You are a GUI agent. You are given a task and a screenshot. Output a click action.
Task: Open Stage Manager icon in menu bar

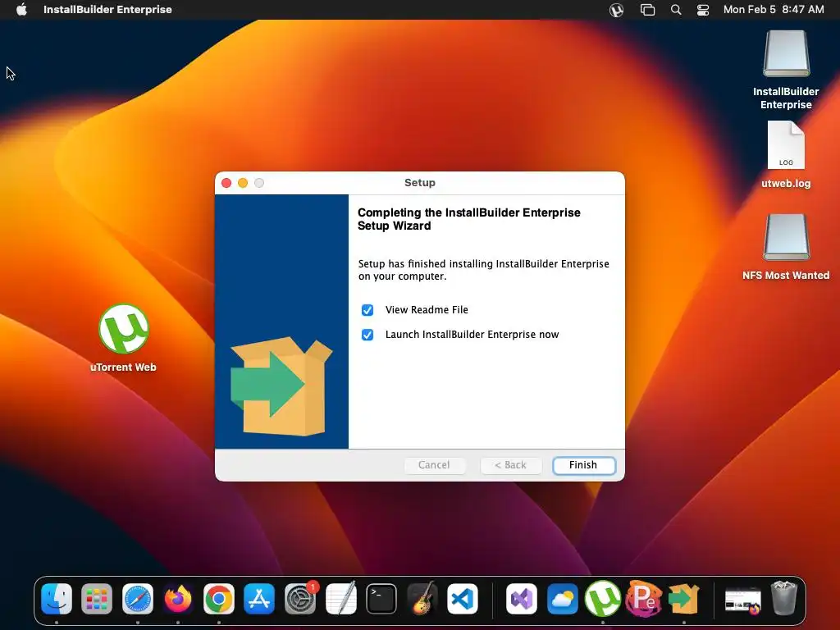pos(647,10)
